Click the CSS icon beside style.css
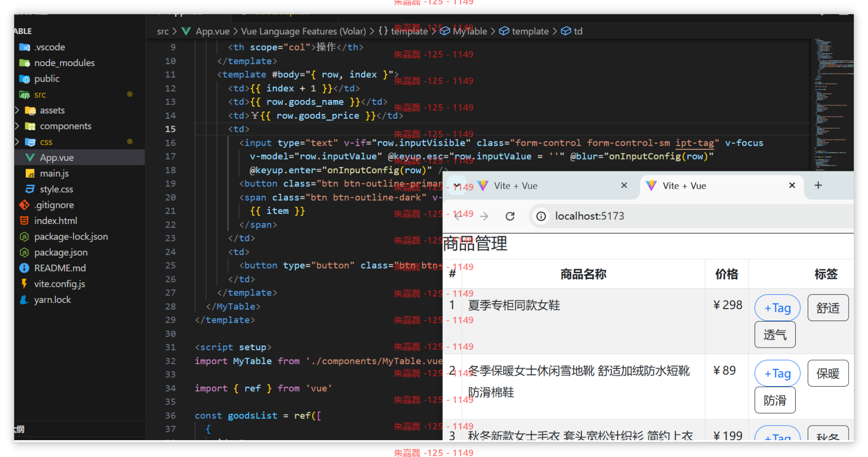Screen dimensions: 868x457 pos(30,189)
